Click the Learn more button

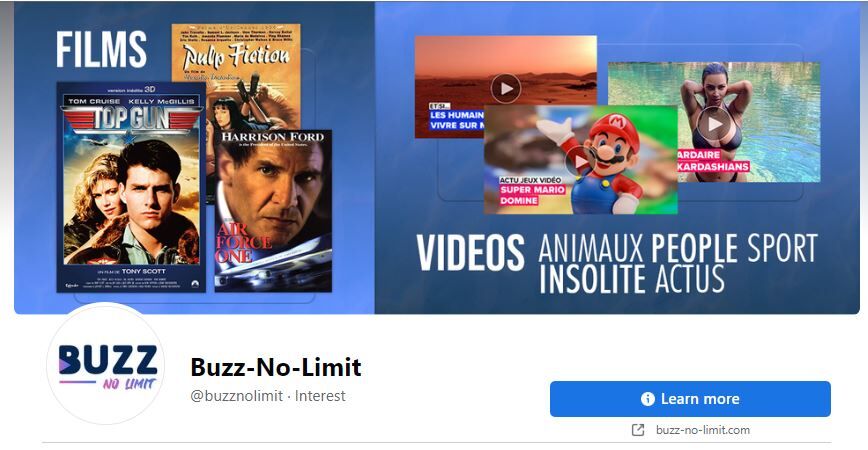[690, 399]
